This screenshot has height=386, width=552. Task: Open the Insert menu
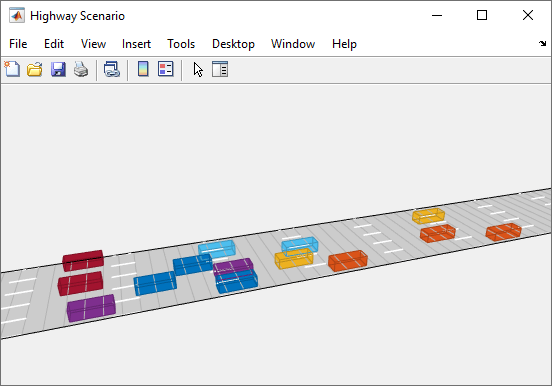coord(136,44)
